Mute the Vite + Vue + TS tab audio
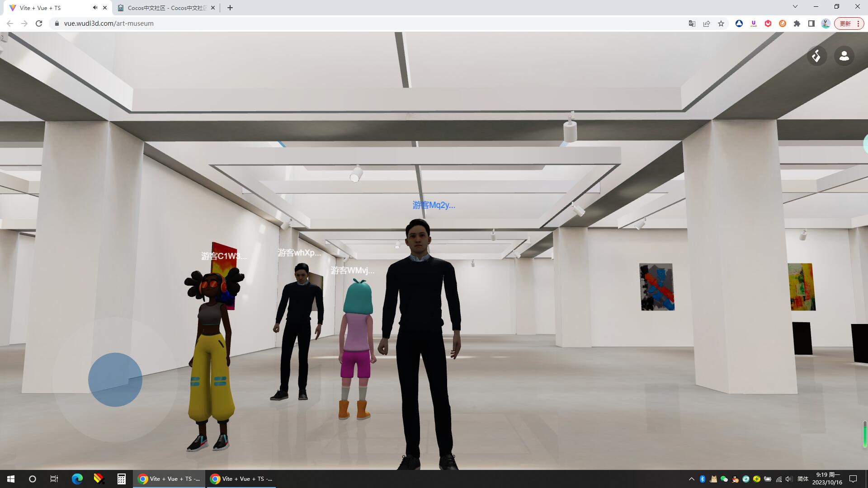This screenshot has height=488, width=868. click(95, 8)
